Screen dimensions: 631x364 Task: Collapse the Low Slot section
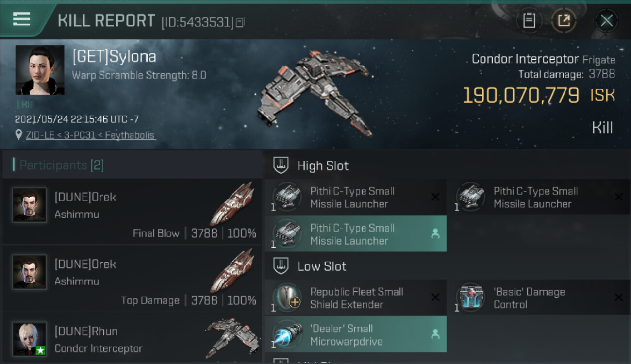click(x=447, y=266)
